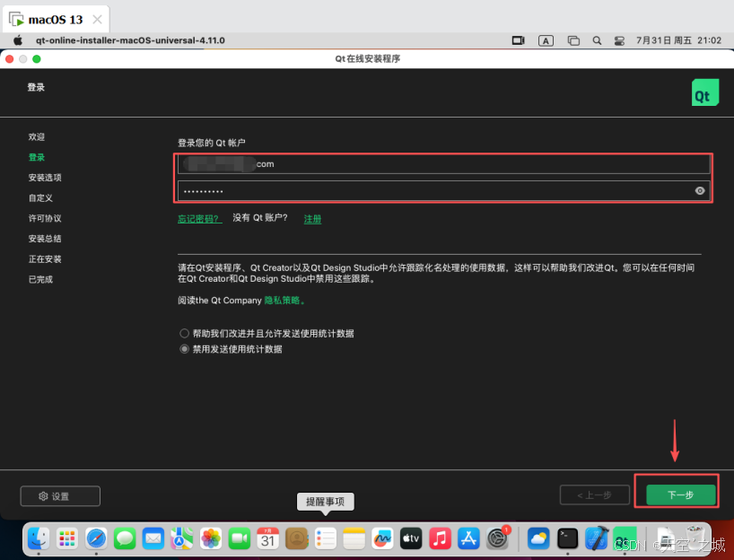This screenshot has width=734, height=560.
Task: Open Maps app in Dock
Action: [182, 538]
